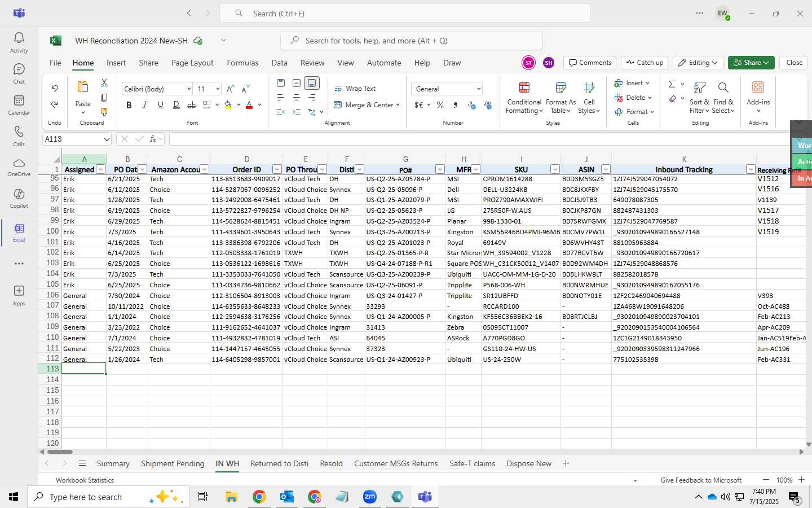Viewport: 812px width, 508px height.
Task: Open Name Box dropdown arrow
Action: pos(107,139)
